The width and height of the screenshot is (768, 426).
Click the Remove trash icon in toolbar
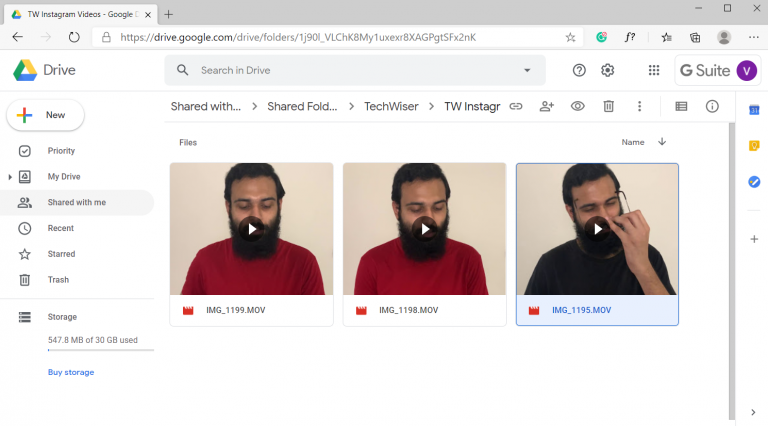point(608,106)
